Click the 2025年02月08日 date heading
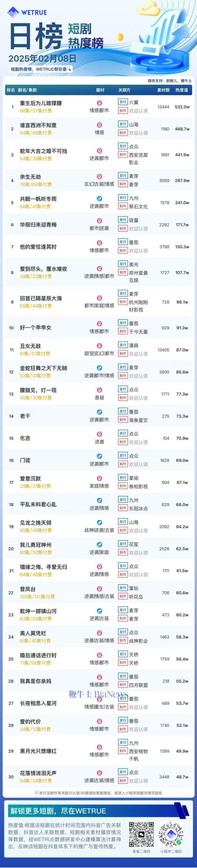Image resolution: width=197 pixels, height=868 pixels. coord(42,59)
